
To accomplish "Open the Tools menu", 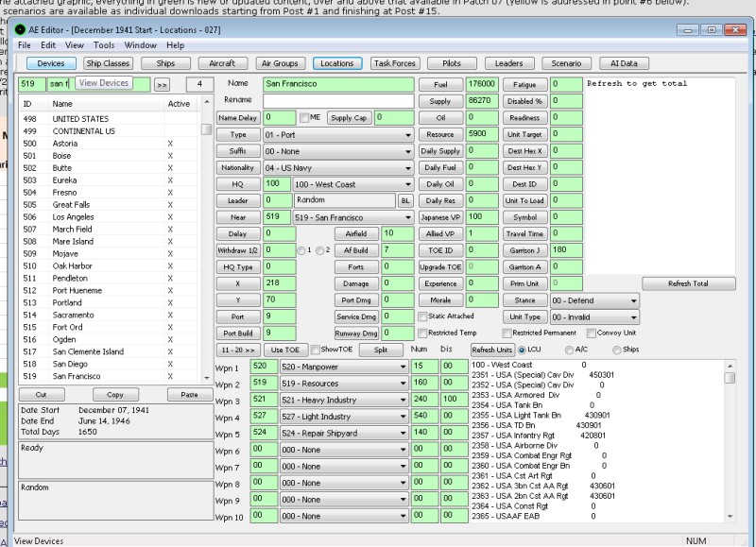I will point(104,45).
